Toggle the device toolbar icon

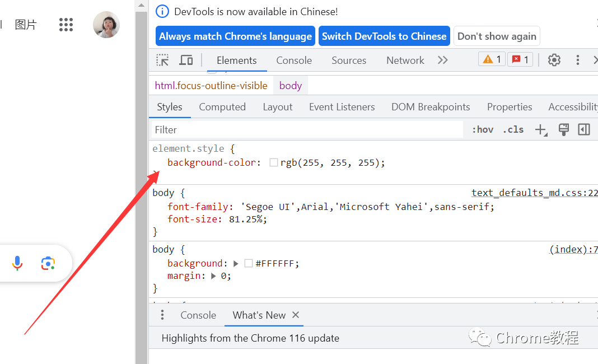[186, 60]
